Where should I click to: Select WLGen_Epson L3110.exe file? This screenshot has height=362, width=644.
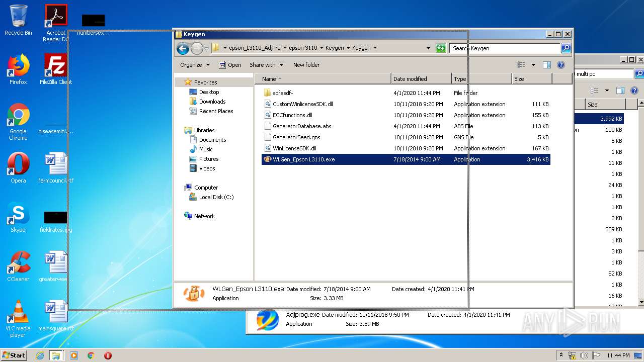(406, 159)
